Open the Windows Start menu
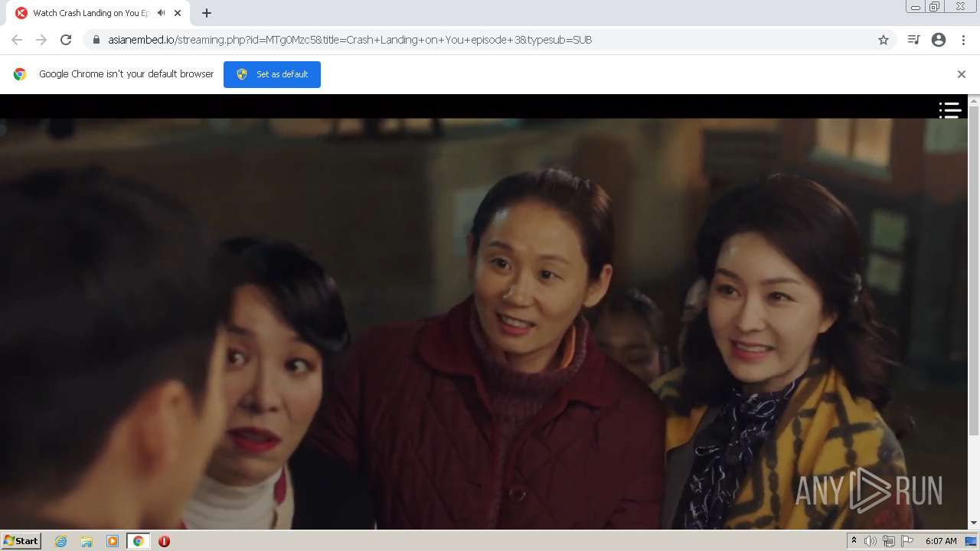 (21, 541)
